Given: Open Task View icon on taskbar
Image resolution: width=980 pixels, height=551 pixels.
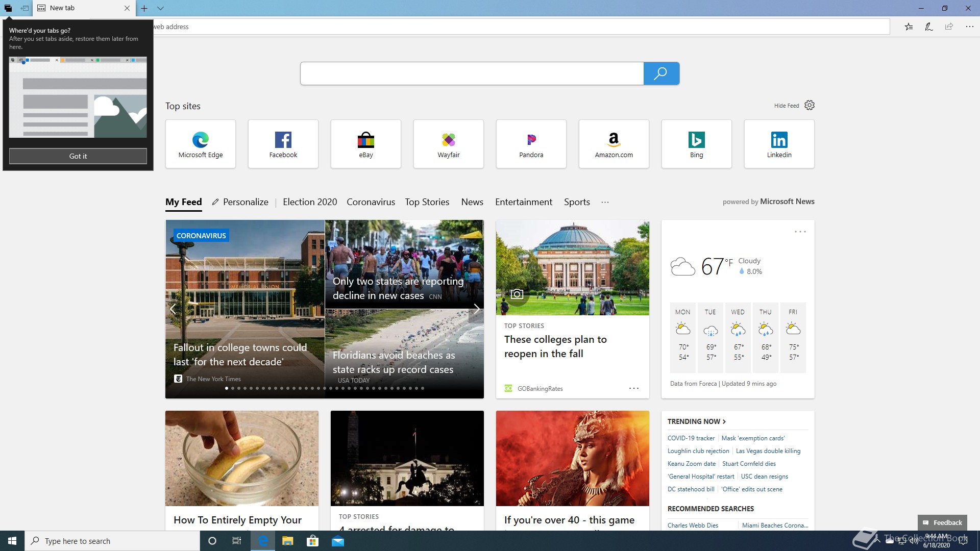Looking at the screenshot, I should pyautogui.click(x=237, y=541).
